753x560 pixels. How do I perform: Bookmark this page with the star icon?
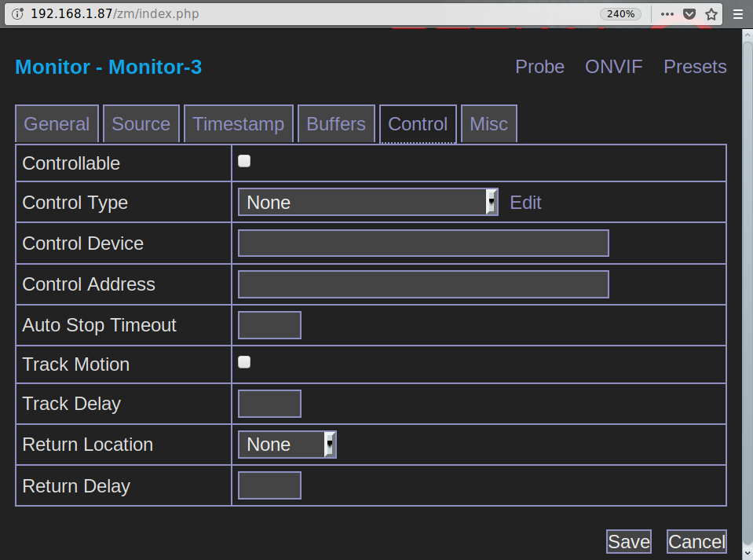point(711,14)
